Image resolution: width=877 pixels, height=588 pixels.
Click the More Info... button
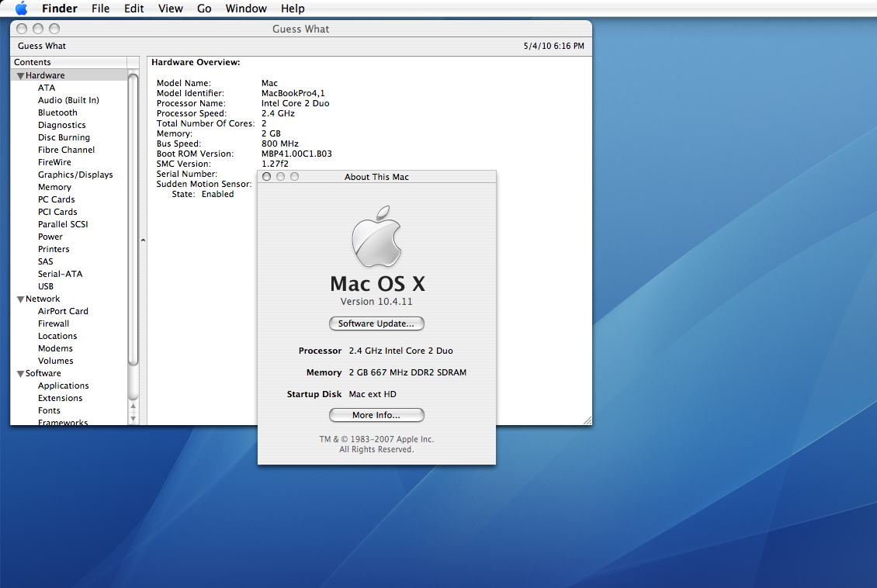[376, 415]
